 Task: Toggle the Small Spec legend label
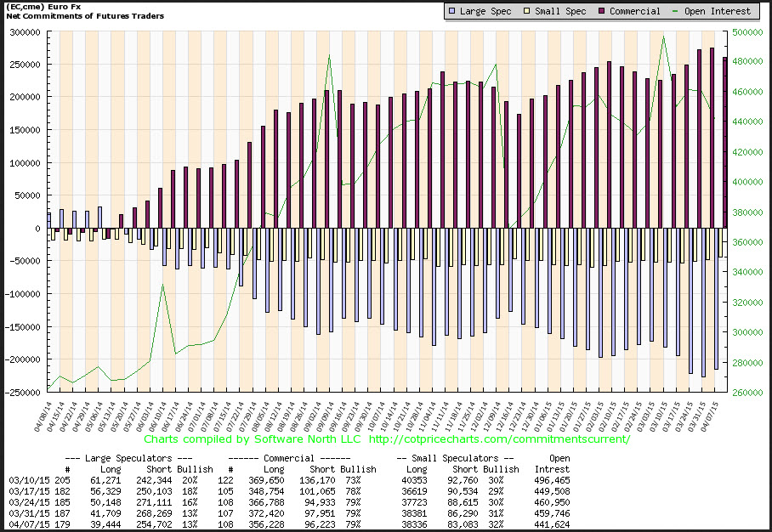561,12
